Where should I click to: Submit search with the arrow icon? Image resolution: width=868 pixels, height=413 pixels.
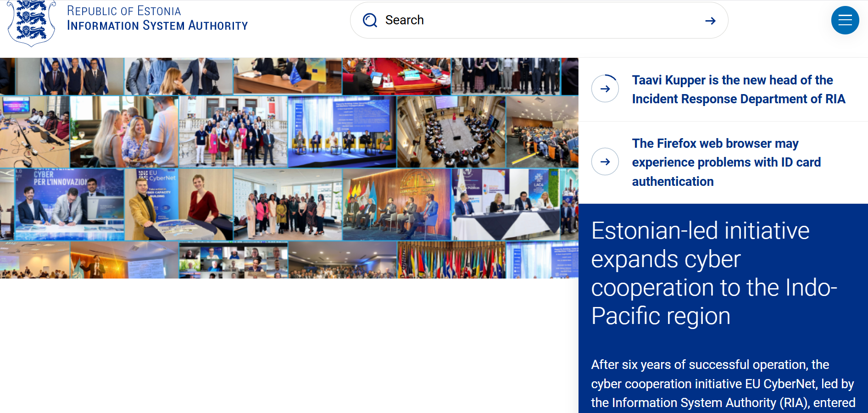(x=710, y=21)
